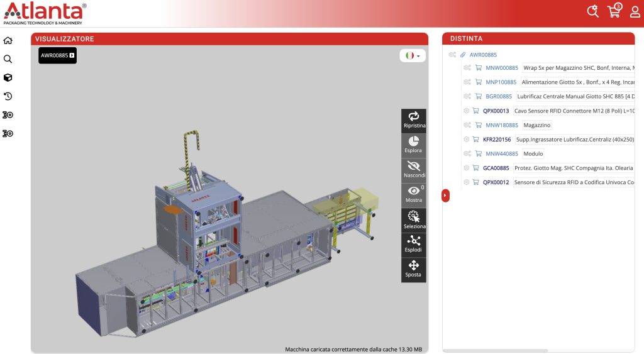Activate the Esplodi explode tool
The height and width of the screenshot is (354, 644).
coord(414,244)
